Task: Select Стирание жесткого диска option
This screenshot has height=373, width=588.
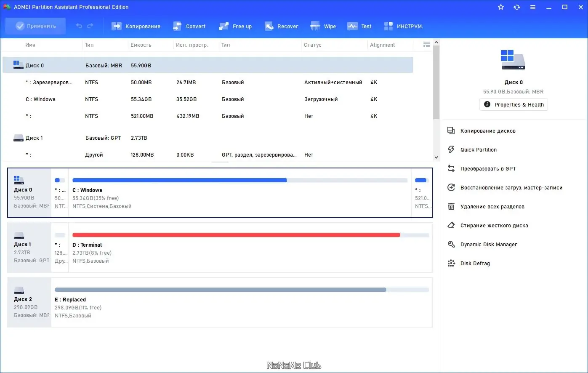Action: tap(494, 225)
